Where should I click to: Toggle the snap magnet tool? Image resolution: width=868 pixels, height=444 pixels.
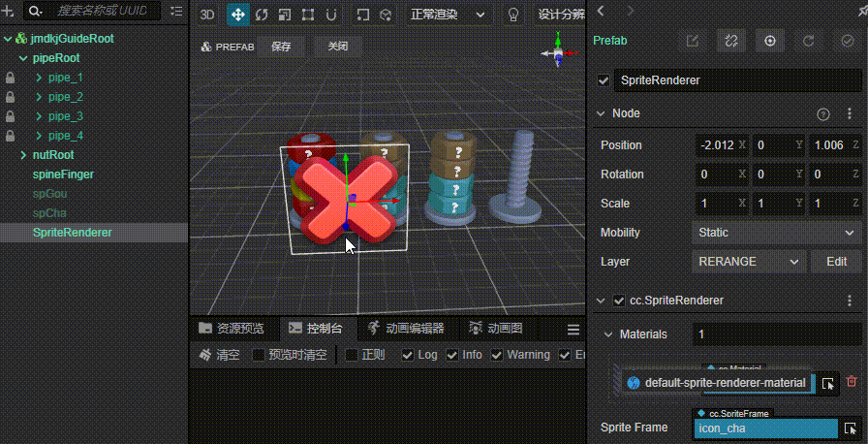click(x=331, y=15)
